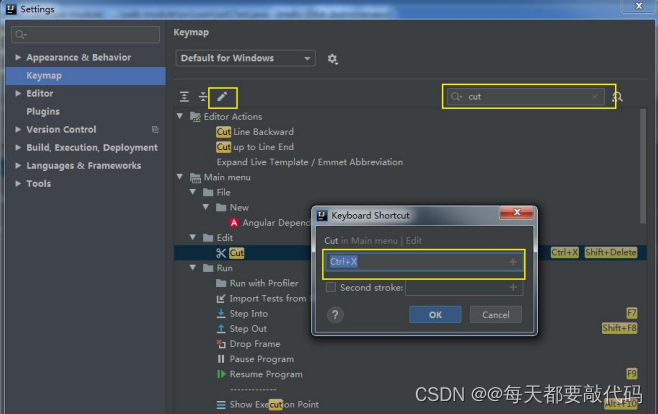This screenshot has width=658, height=414.
Task: Click the Shift+Delete shortcut label
Action: click(611, 253)
